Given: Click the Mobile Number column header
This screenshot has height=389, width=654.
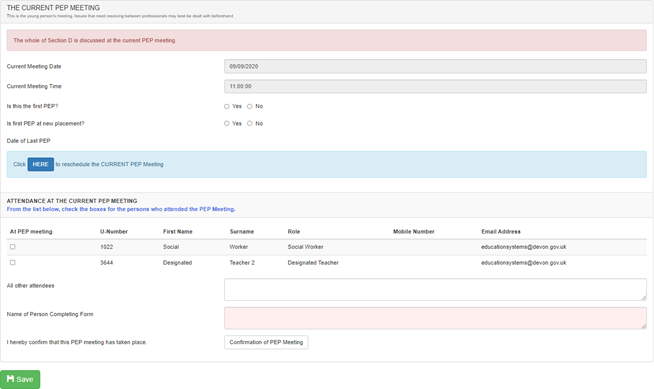Looking at the screenshot, I should click(414, 231).
